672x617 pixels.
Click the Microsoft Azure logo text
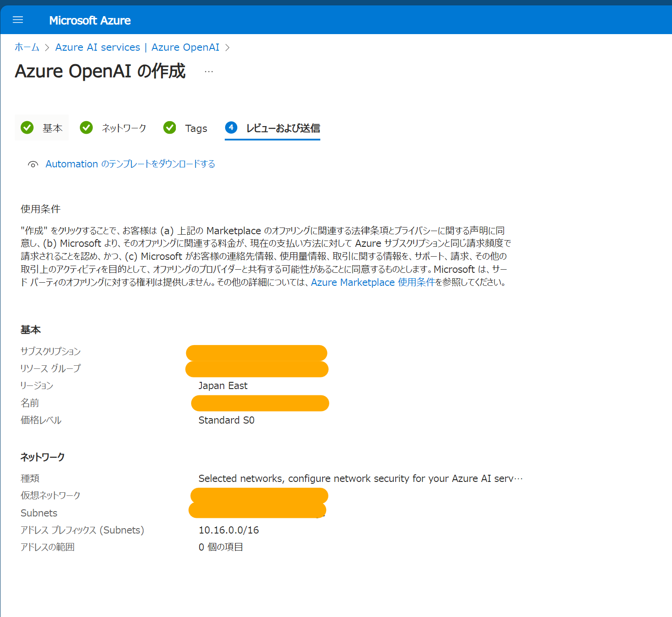[x=90, y=21]
